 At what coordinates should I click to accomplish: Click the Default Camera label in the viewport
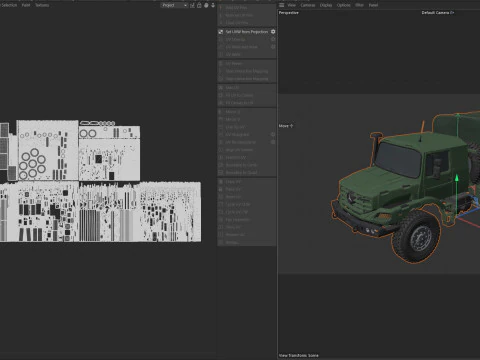[x=438, y=13]
